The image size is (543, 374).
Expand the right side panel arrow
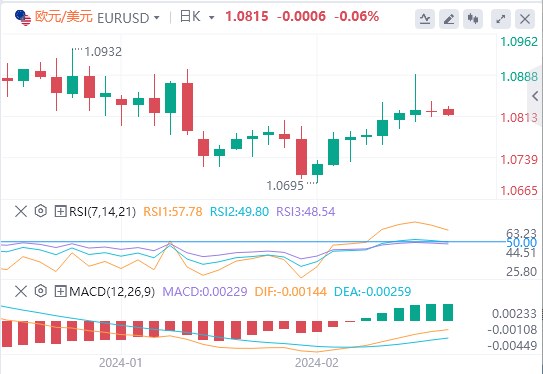[x=535, y=96]
